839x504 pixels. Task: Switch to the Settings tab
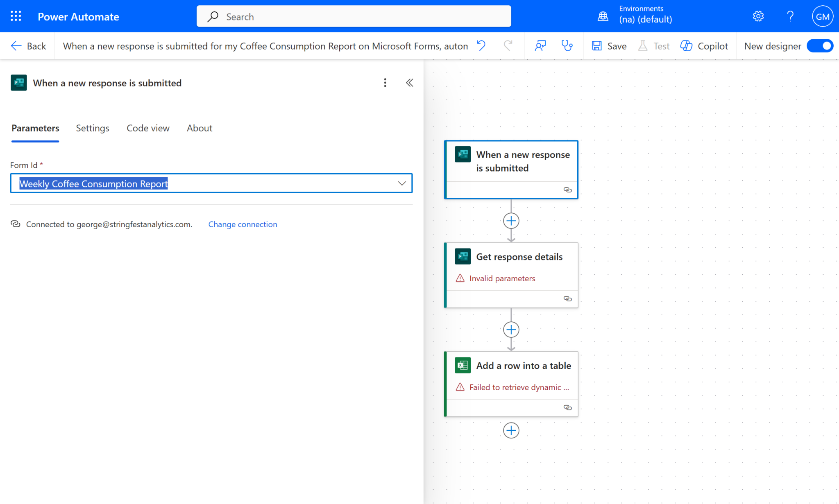[x=93, y=128]
